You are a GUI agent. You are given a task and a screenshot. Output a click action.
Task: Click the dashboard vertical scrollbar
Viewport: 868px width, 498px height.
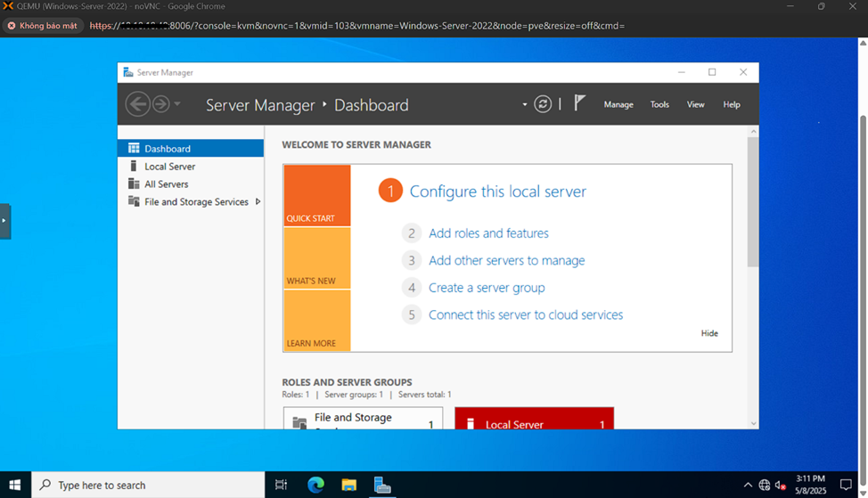tap(753, 205)
